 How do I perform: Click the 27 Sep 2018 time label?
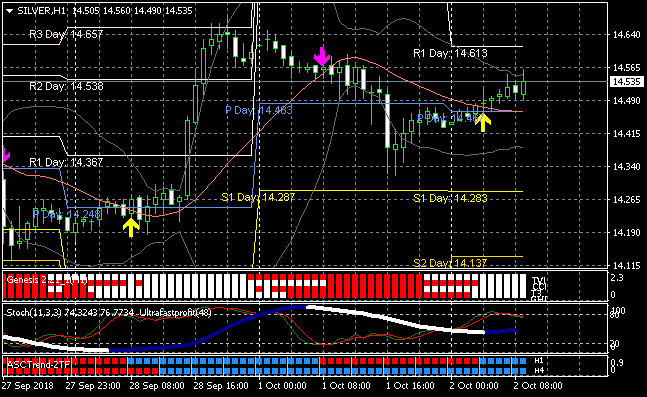coord(28,386)
